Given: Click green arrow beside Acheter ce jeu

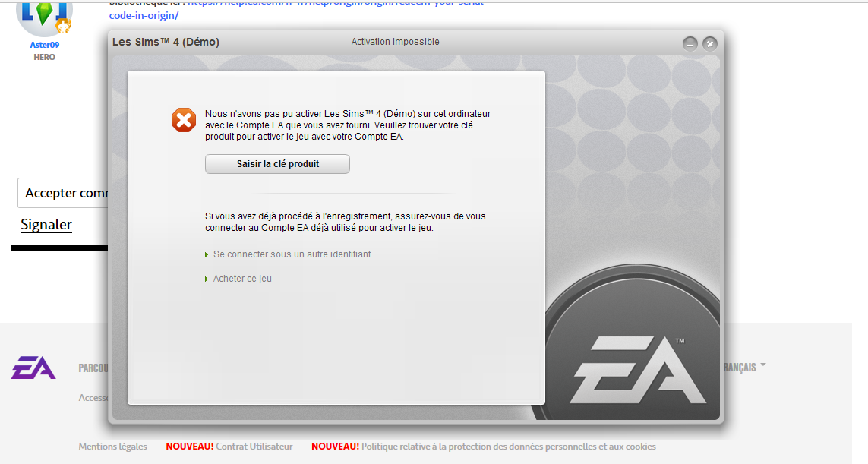Looking at the screenshot, I should pos(207,279).
